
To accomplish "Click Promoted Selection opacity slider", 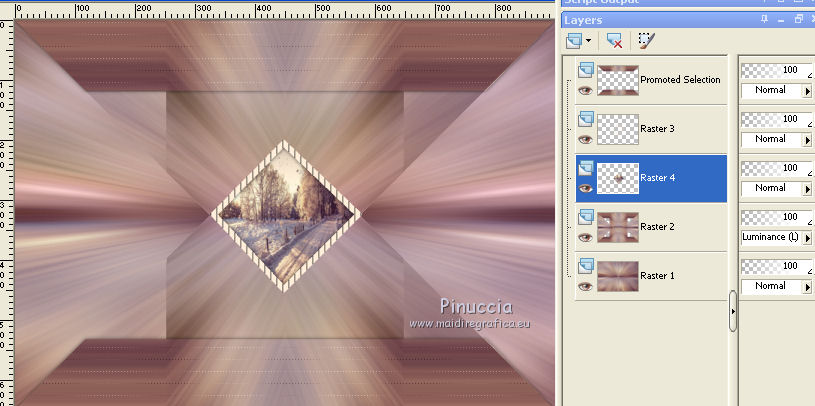I will 776,70.
